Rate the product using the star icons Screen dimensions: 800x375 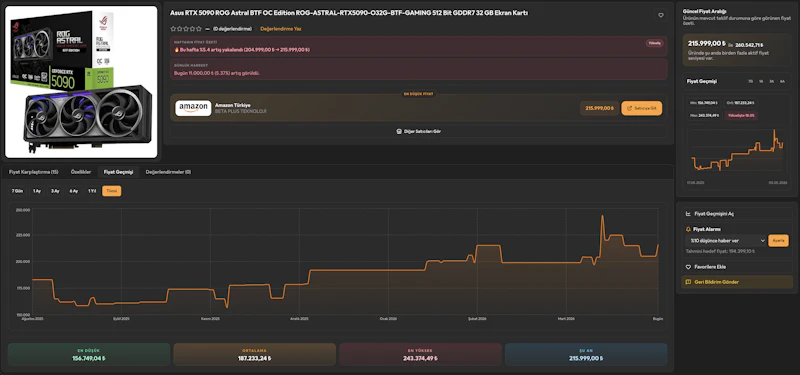pos(186,29)
